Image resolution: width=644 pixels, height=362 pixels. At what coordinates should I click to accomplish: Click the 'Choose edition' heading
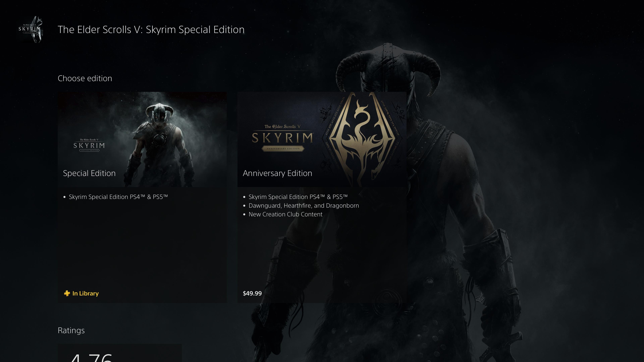[x=85, y=78]
